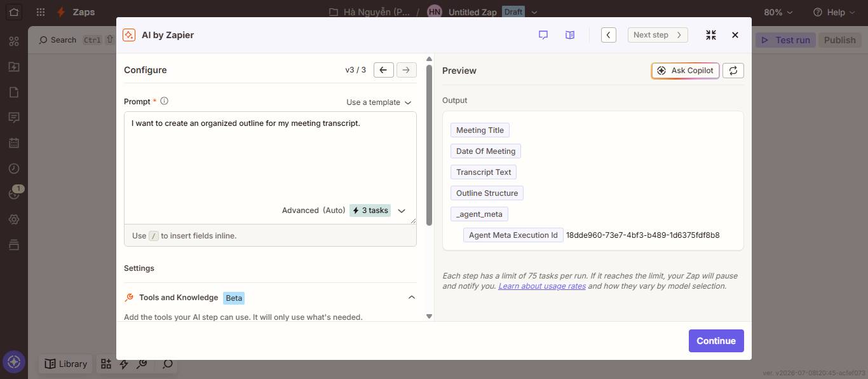Open the stacked layers sidebar icon
Viewport: 868px width, 379px height.
[13, 245]
